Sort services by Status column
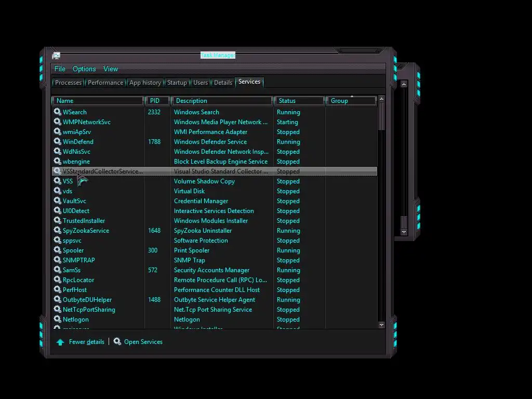The image size is (532, 399). (x=300, y=101)
